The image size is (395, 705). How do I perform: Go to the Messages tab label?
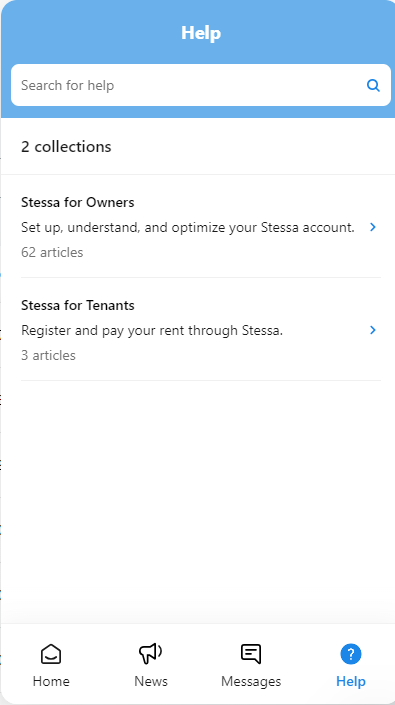coord(251,681)
